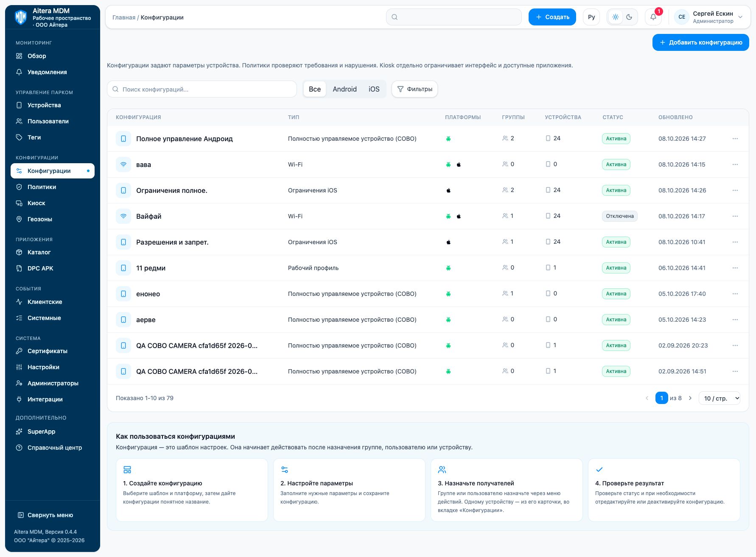Focus the global search field in header

[454, 17]
